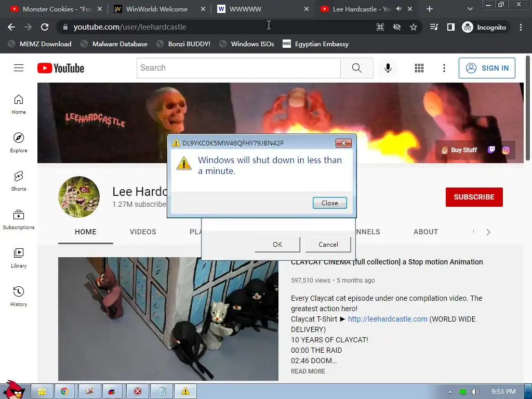Expand description with READ MORE

308,371
